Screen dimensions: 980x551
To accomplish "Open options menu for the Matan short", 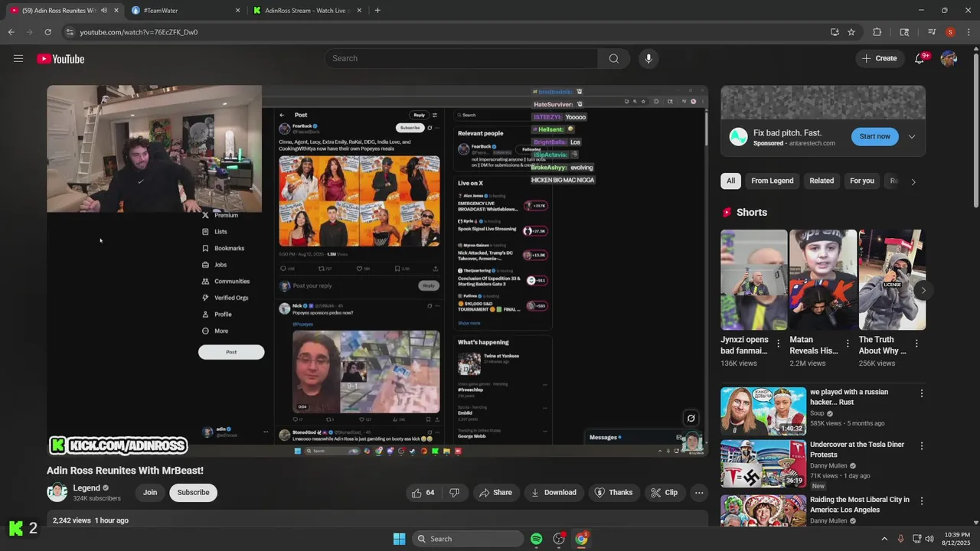I will (848, 344).
